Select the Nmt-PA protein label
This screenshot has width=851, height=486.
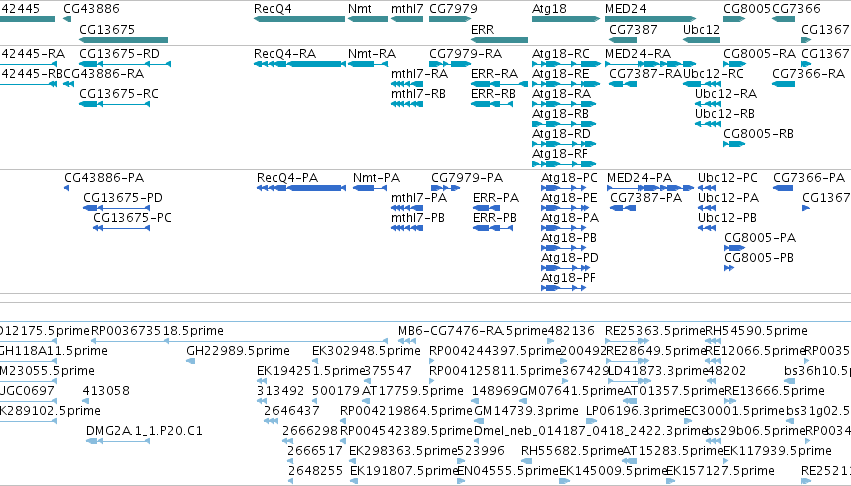pyautogui.click(x=377, y=178)
